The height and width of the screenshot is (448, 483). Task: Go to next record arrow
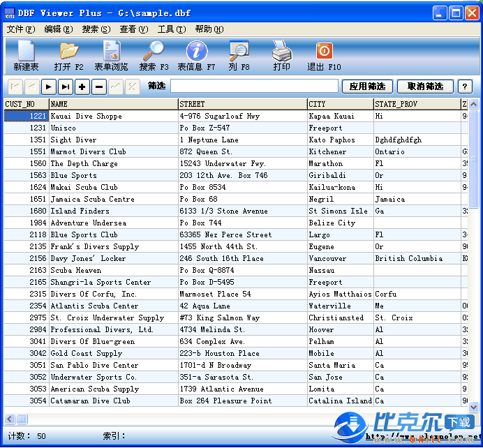click(x=48, y=87)
